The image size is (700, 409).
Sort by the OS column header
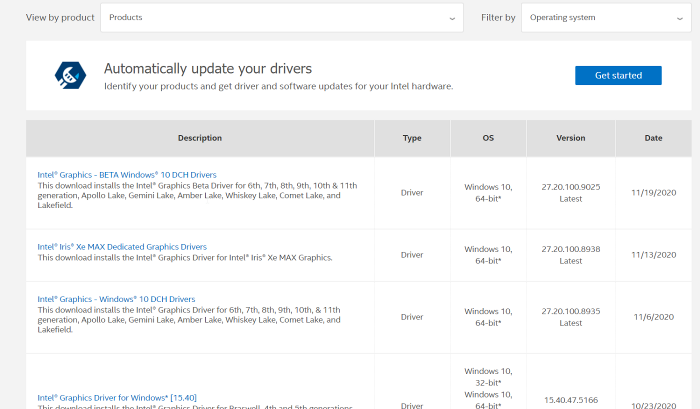pyautogui.click(x=487, y=138)
